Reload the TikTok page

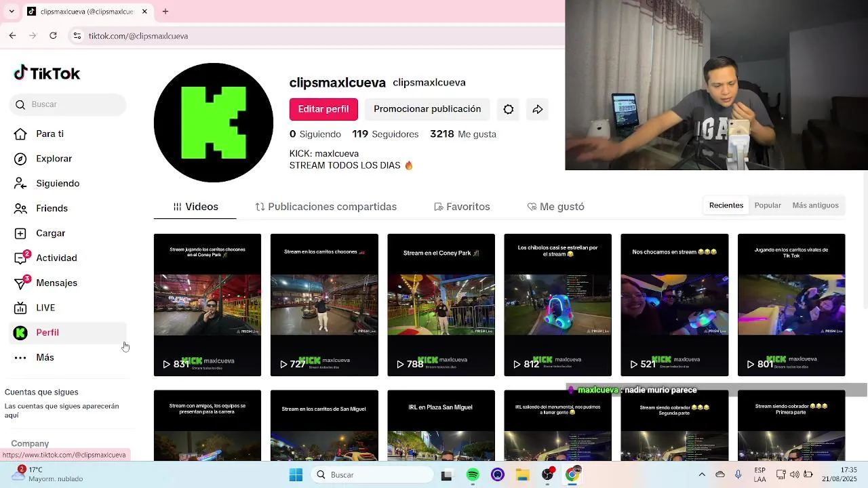pyautogui.click(x=53, y=36)
